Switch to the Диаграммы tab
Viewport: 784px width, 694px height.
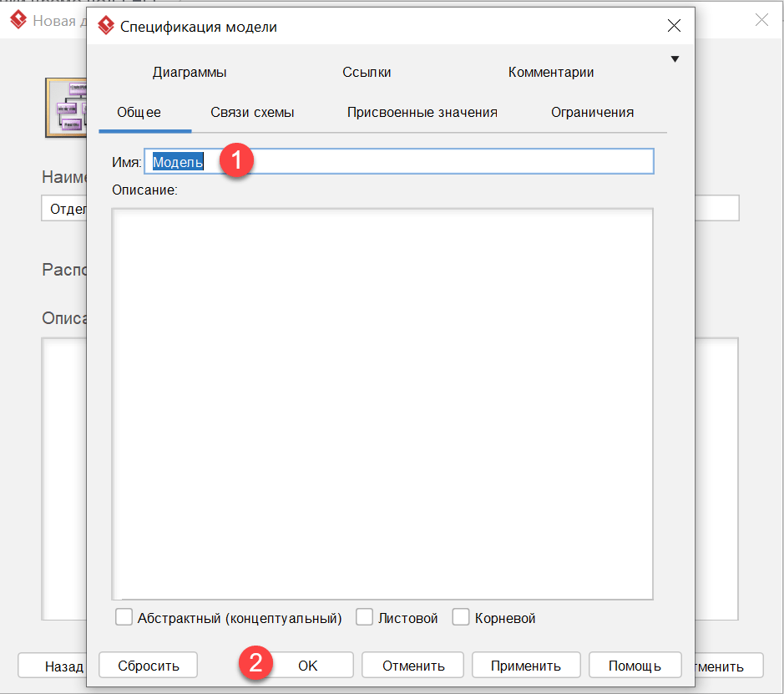(190, 72)
